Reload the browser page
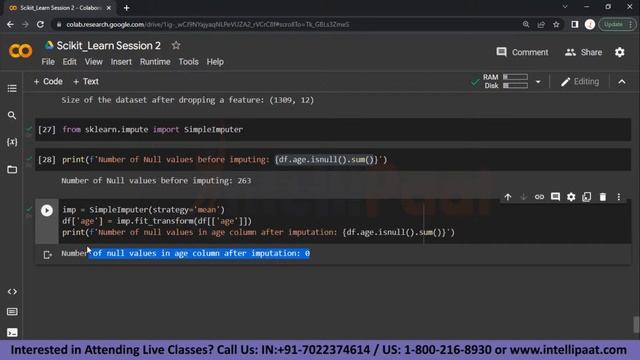 (x=40, y=24)
